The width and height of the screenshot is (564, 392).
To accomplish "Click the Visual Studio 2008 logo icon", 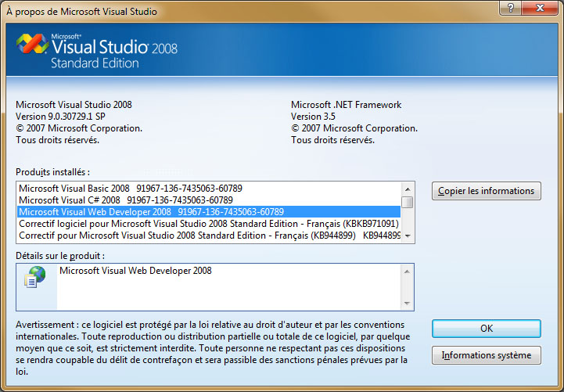I will click(x=32, y=44).
